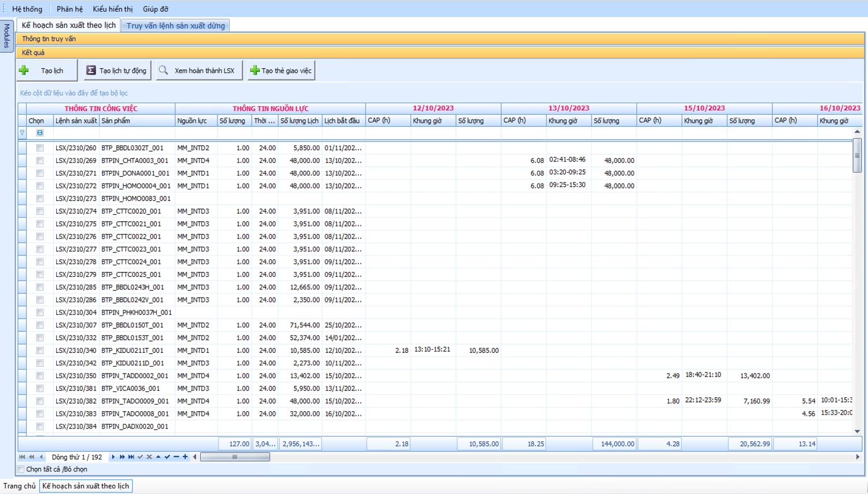Click the plus add-row icon in navigator
Screen dimensions: 868x494
[x=185, y=457]
